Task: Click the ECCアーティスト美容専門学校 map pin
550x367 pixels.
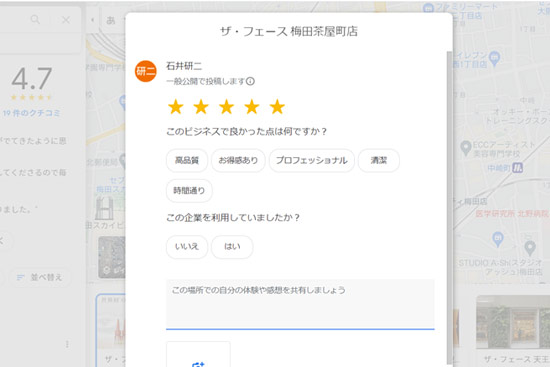Action: coord(465,148)
